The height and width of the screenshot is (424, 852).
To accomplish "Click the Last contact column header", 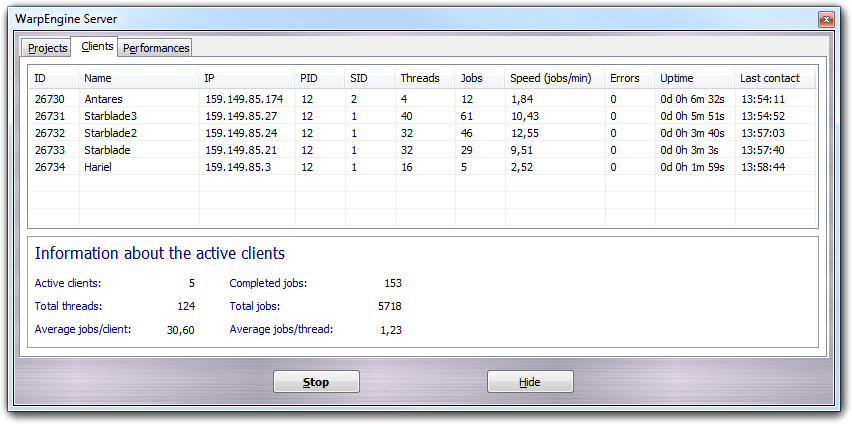I will [x=774, y=78].
